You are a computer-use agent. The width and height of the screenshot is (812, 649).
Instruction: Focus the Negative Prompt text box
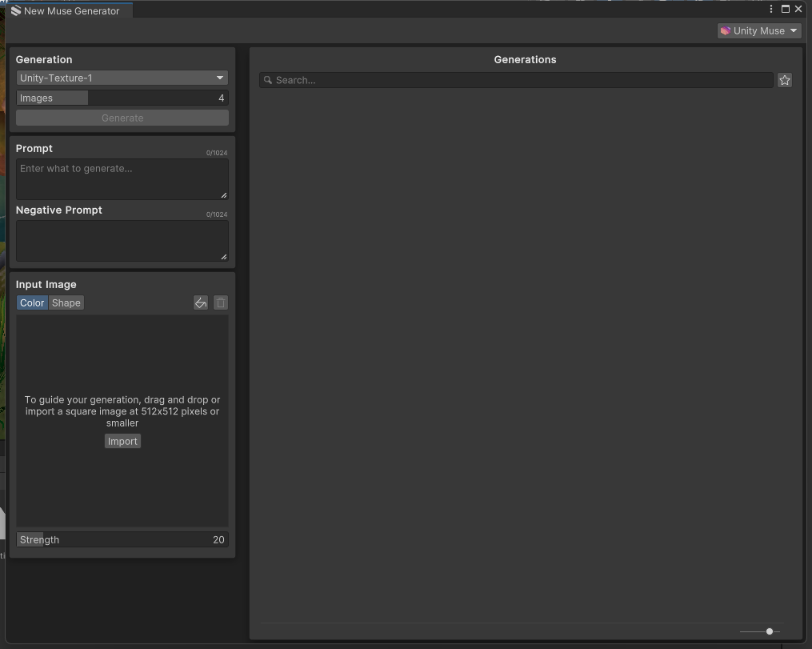(122, 240)
